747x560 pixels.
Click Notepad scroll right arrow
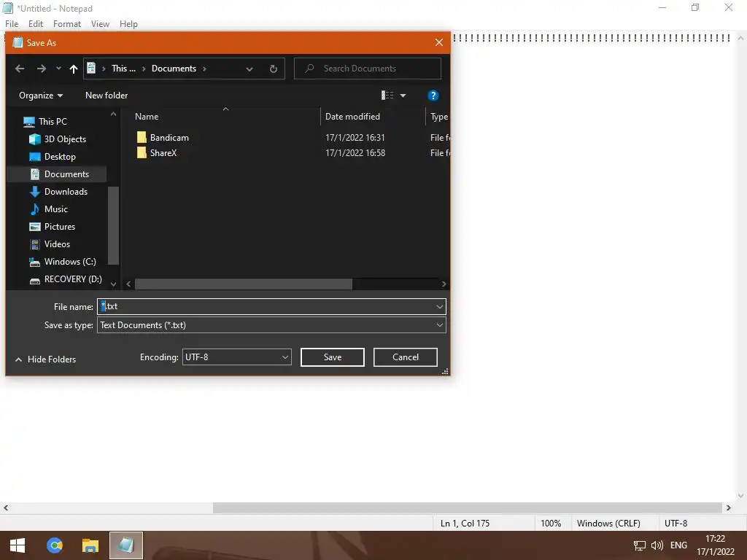[x=729, y=508]
